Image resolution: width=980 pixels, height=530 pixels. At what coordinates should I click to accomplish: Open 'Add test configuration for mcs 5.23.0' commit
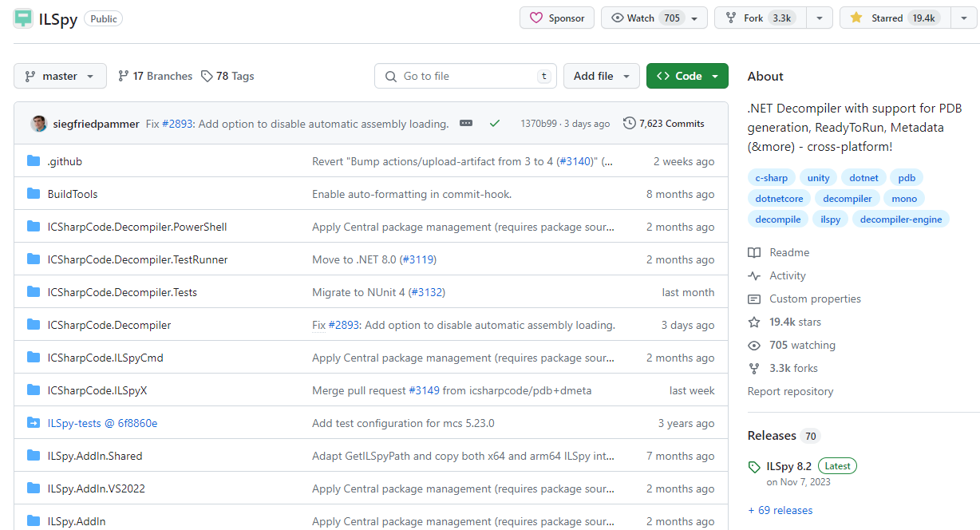tap(403, 423)
